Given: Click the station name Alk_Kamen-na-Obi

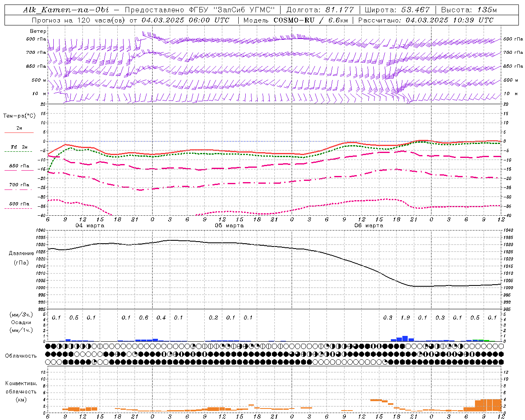Looking at the screenshot, I should click(66, 10).
